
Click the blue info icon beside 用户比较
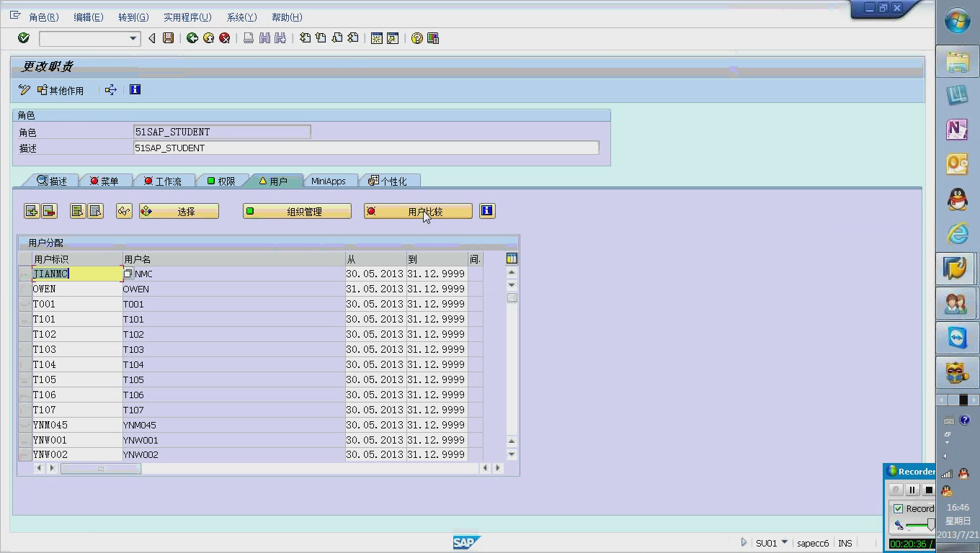tap(487, 211)
